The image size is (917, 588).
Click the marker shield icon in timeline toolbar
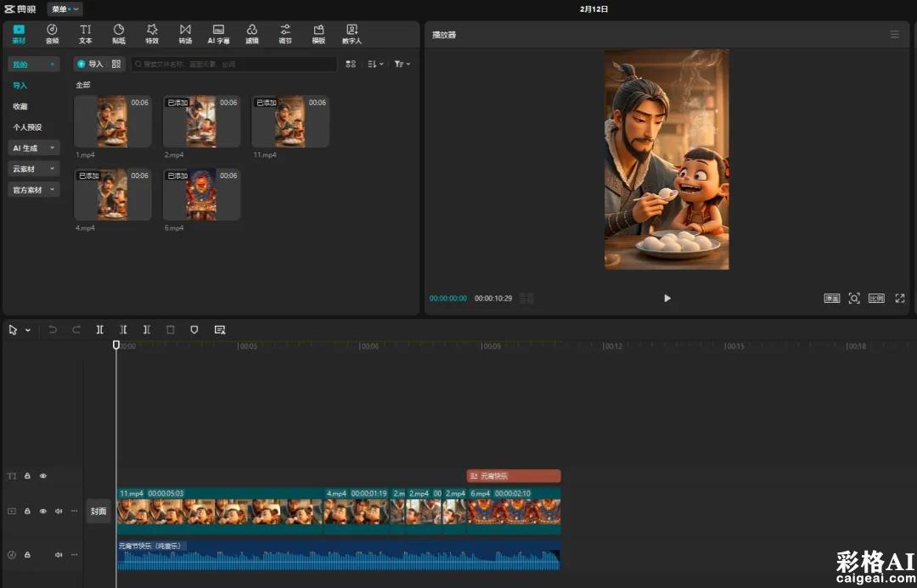[194, 329]
